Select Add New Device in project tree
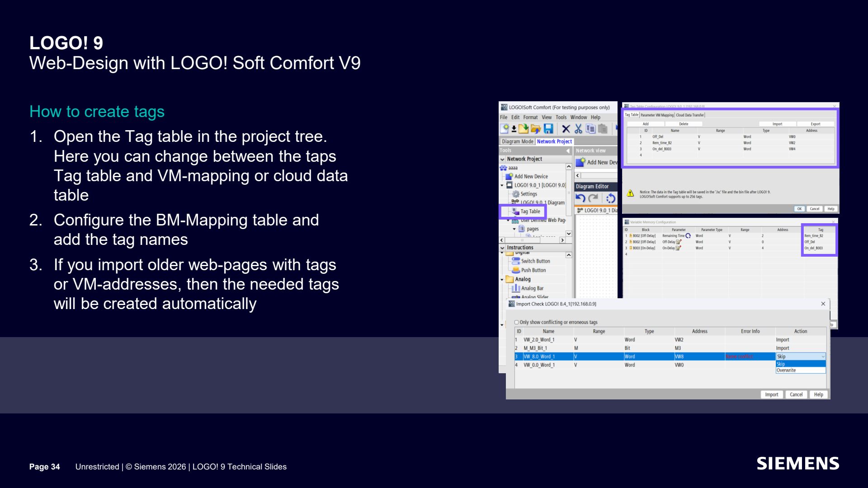868x488 pixels. [531, 176]
